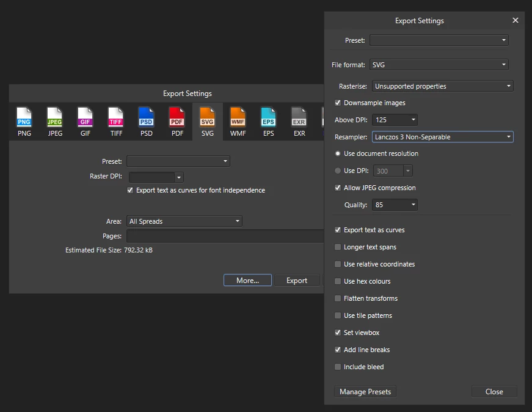
Task: Open the Preset dropdown in side panel
Action: [x=439, y=40]
